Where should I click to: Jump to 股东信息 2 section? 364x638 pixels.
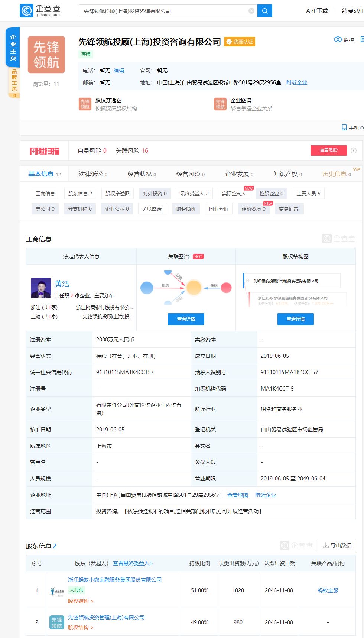pyautogui.click(x=80, y=194)
